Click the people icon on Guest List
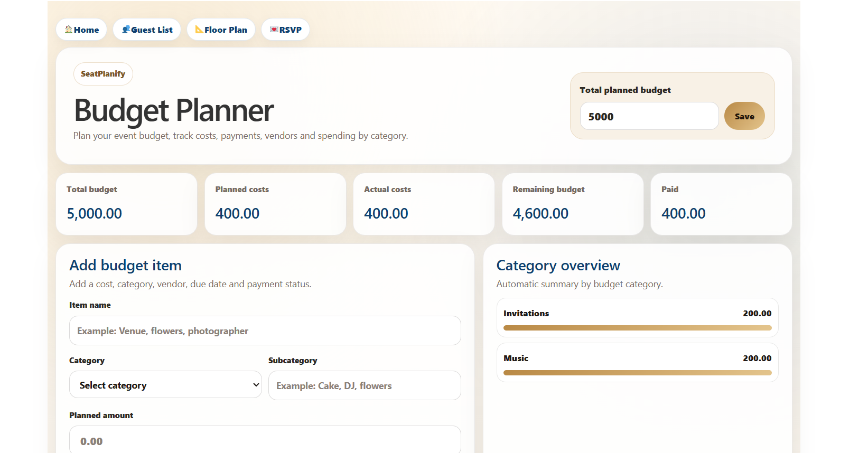The width and height of the screenshot is (868, 453). [126, 30]
